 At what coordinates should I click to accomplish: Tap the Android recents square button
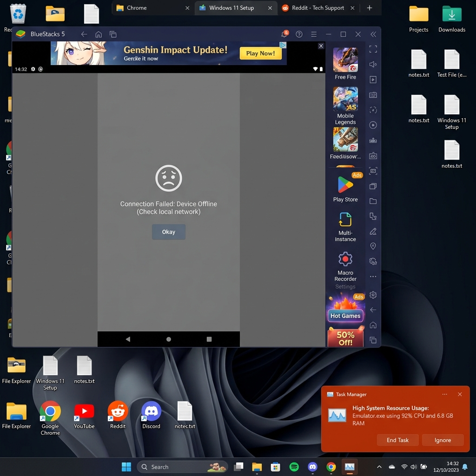coord(209,339)
